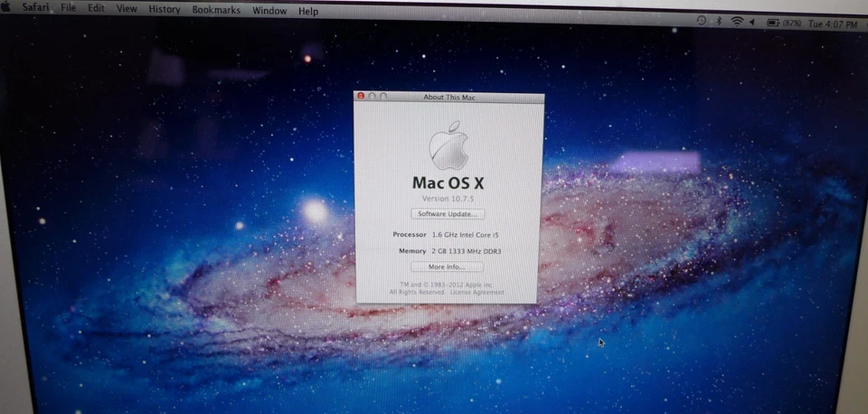Click the Processor label
The image size is (868, 414).
pyautogui.click(x=410, y=235)
